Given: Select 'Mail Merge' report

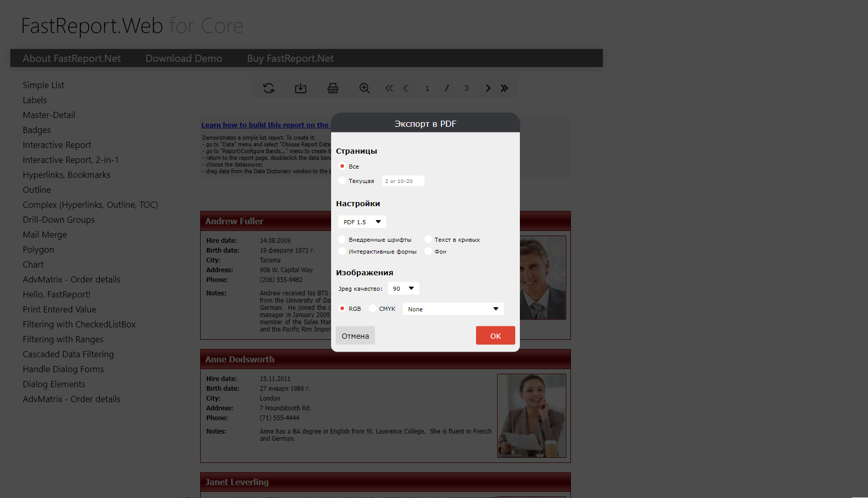Looking at the screenshot, I should 45,235.
